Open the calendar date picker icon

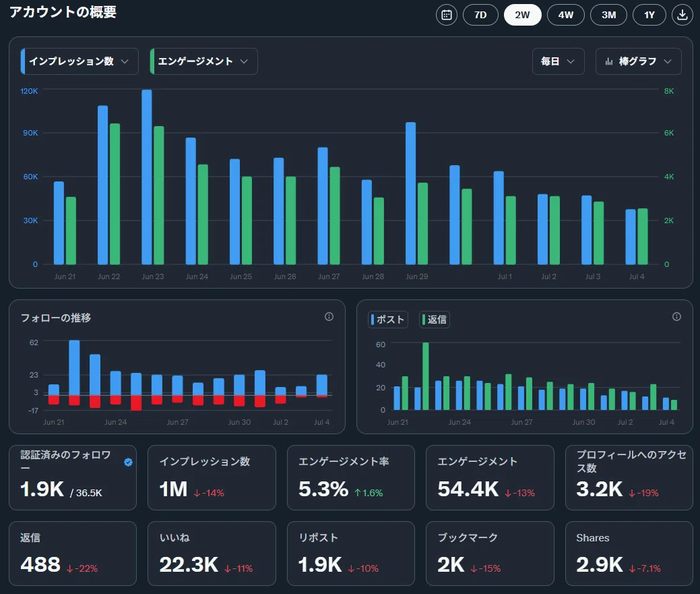click(447, 15)
